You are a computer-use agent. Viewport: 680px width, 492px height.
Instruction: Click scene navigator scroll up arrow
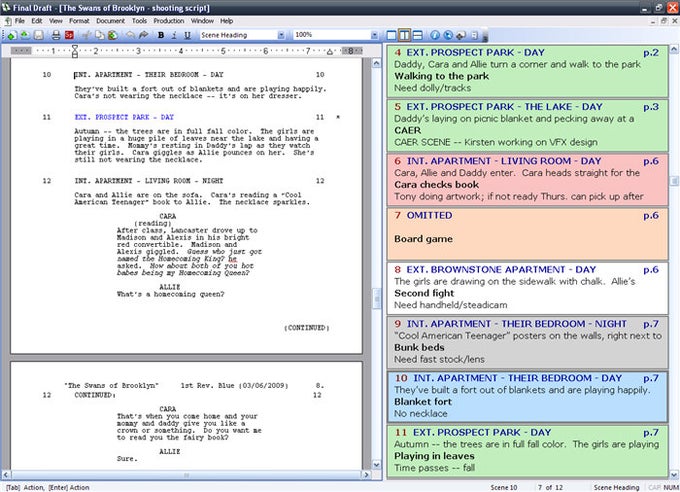tap(674, 49)
